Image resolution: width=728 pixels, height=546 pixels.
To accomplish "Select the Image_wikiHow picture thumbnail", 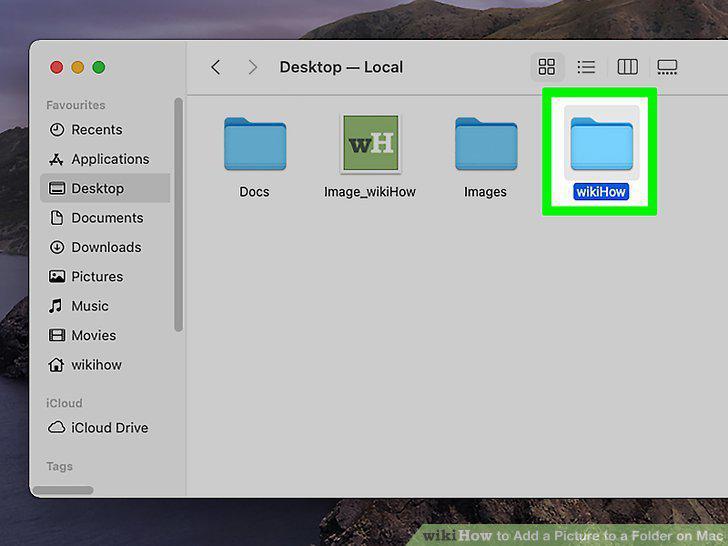I will [370, 143].
